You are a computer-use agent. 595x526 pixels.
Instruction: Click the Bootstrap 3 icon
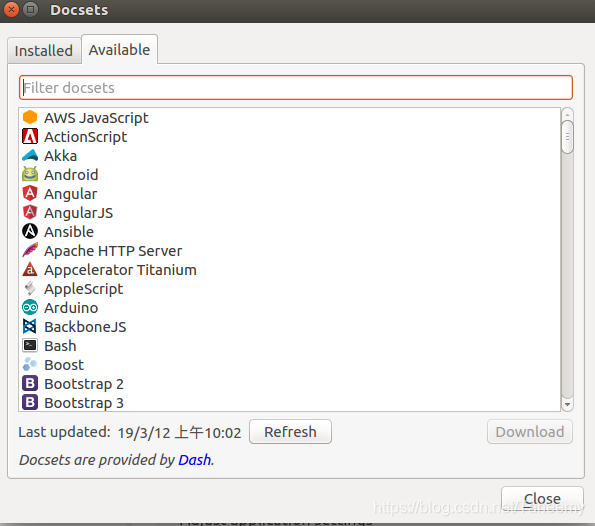pos(30,402)
